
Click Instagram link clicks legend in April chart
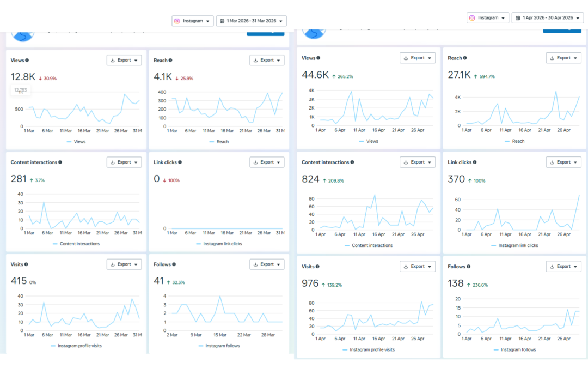(514, 245)
